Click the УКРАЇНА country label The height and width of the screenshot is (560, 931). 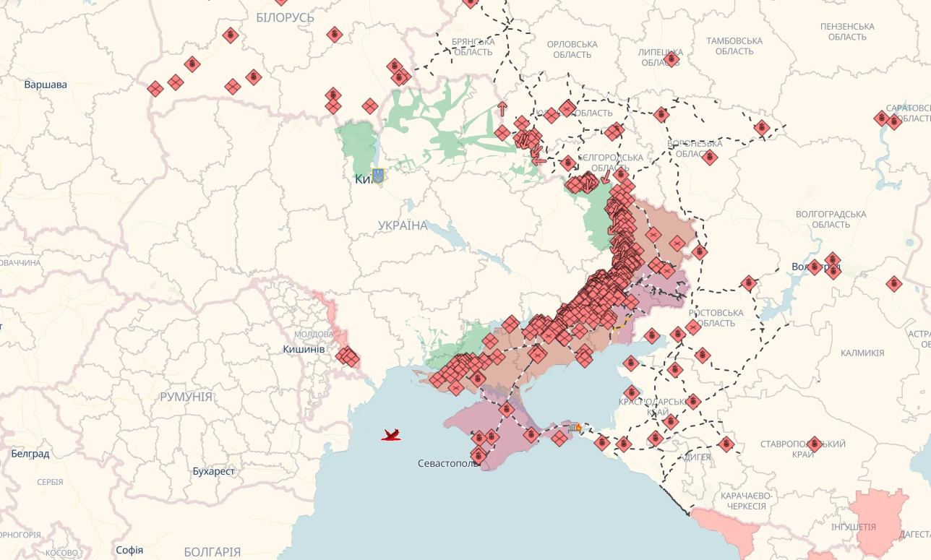(x=403, y=225)
